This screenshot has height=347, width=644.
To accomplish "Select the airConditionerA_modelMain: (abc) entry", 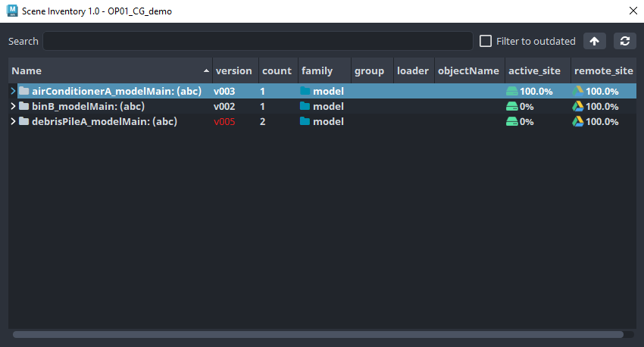I will [117, 91].
